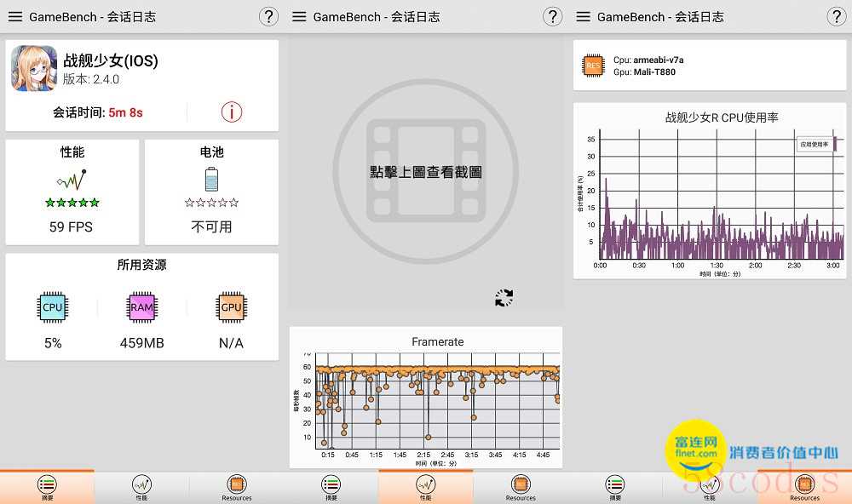Tap the 战舰少女 game app icon

tap(34, 68)
